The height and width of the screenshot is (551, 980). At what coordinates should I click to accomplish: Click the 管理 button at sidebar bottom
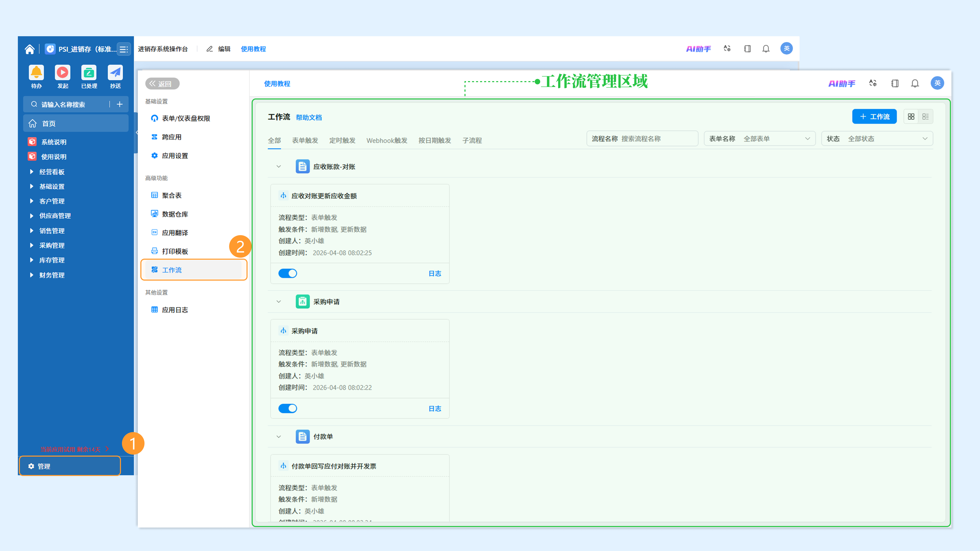70,466
